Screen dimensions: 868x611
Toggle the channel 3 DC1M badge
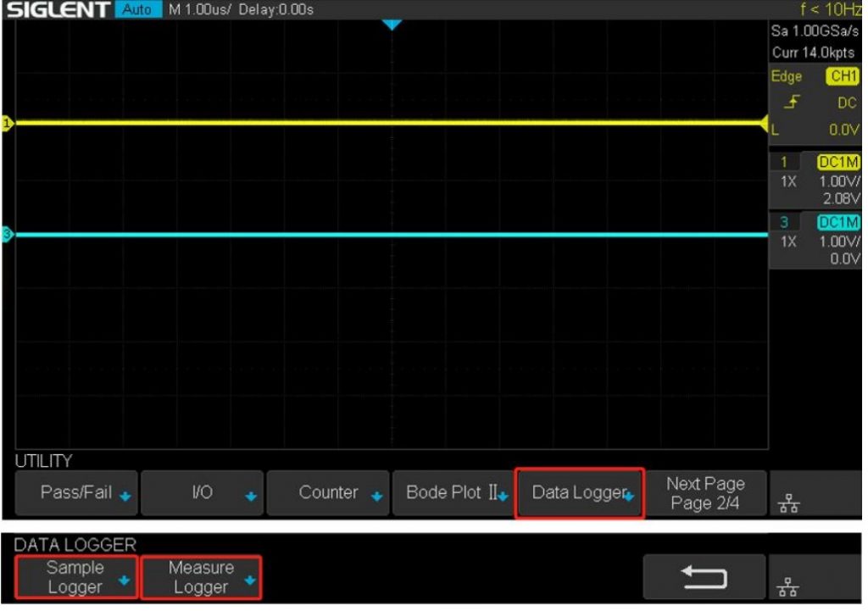838,222
